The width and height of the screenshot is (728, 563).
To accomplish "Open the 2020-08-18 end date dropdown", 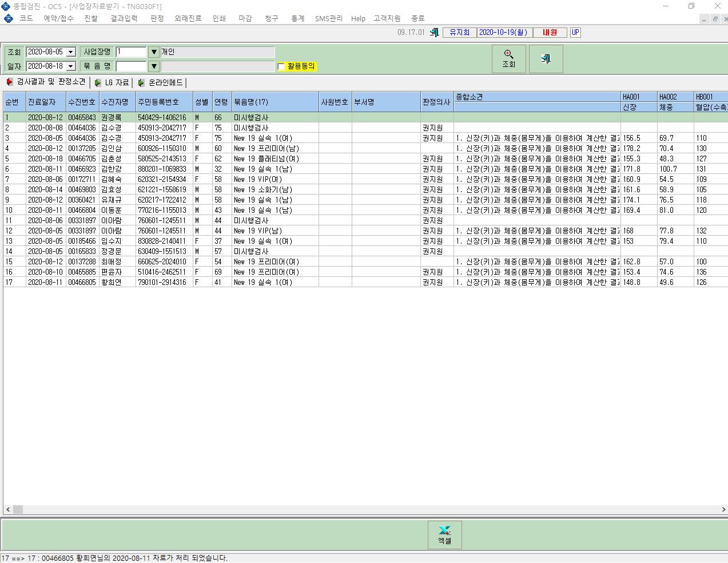I will point(71,66).
